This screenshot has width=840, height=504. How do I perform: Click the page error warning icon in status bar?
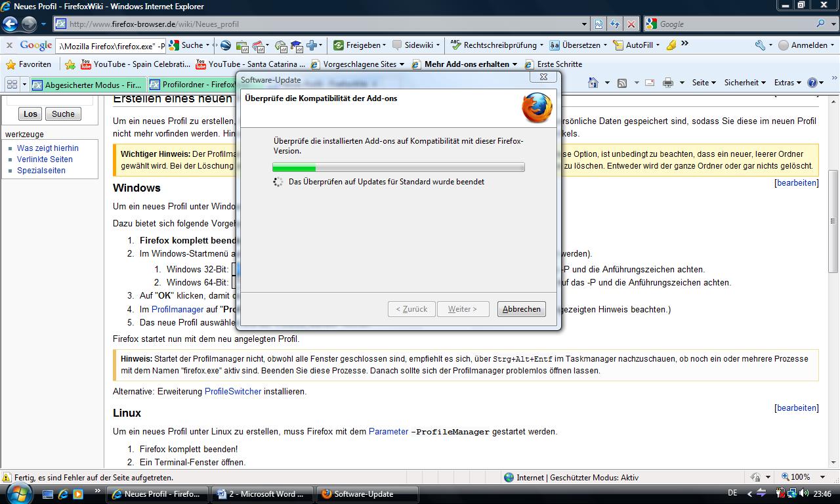coord(7,478)
